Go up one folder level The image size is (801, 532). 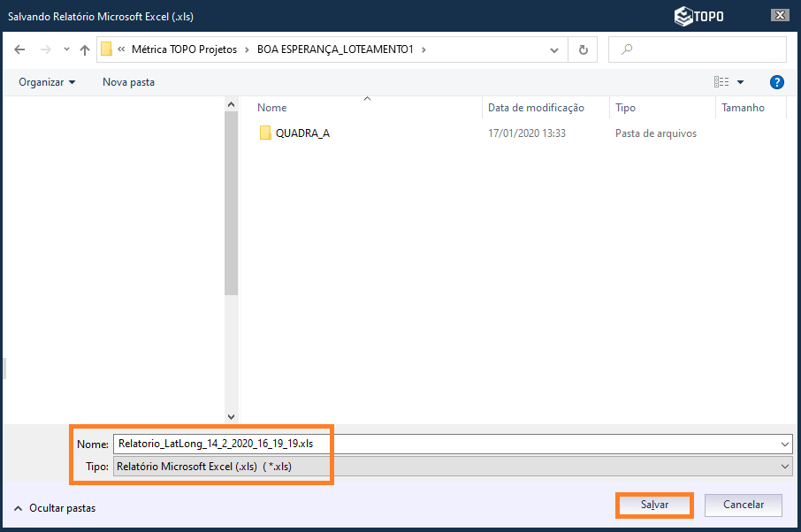tap(85, 49)
